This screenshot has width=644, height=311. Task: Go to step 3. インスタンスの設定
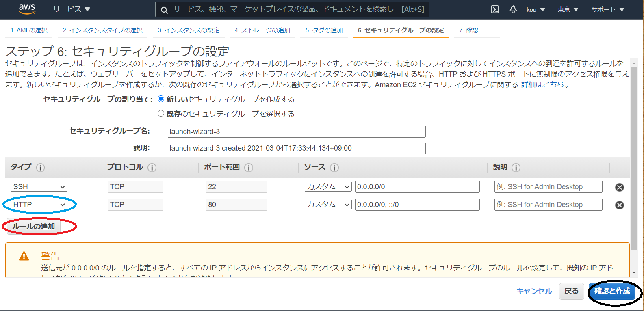pos(189,30)
